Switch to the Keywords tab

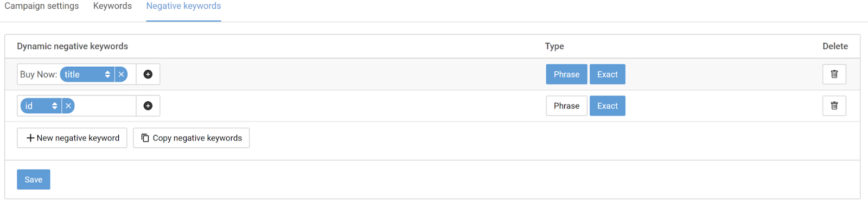(112, 6)
